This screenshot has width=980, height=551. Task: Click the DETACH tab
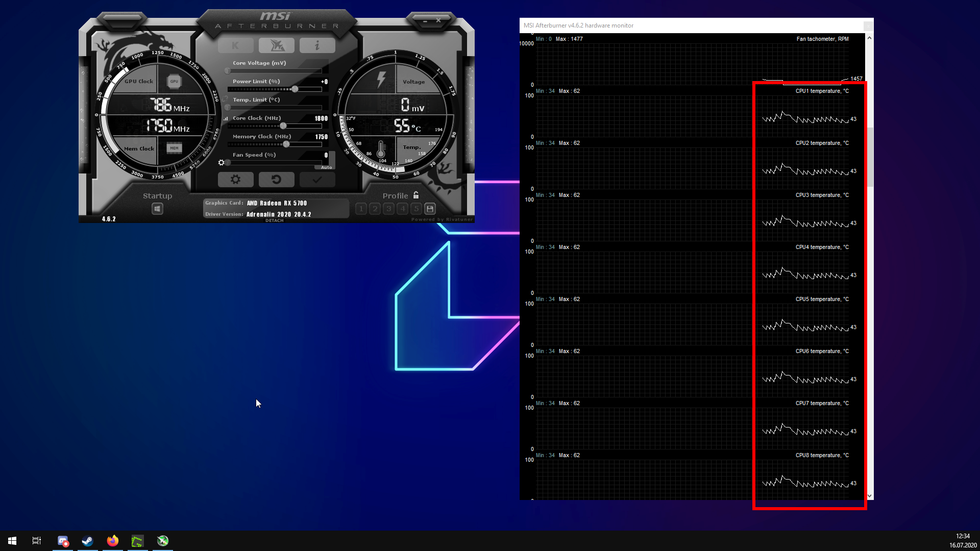click(274, 220)
